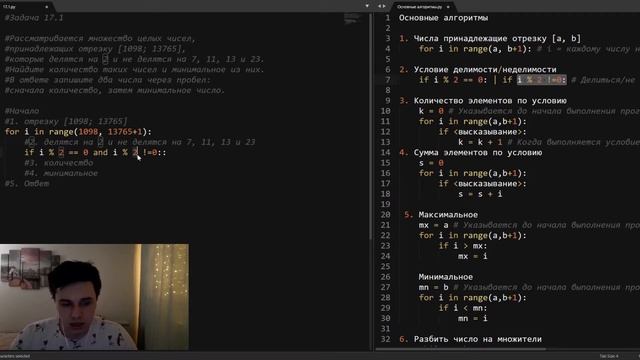
Task: Click 'Условие делимости/неделимости' heading
Action: point(485,70)
